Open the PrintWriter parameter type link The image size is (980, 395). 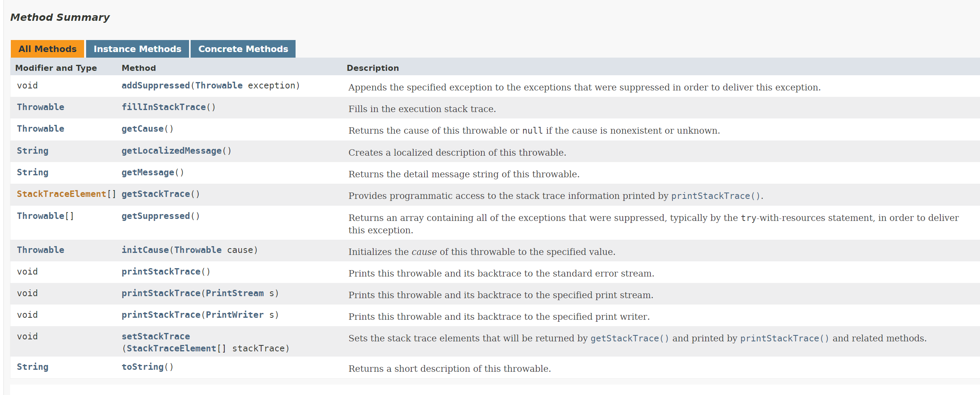point(235,315)
